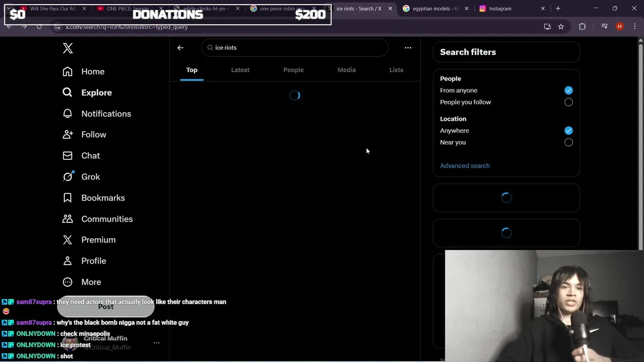
Task: Bookmark this page with the star icon
Action: point(561,27)
